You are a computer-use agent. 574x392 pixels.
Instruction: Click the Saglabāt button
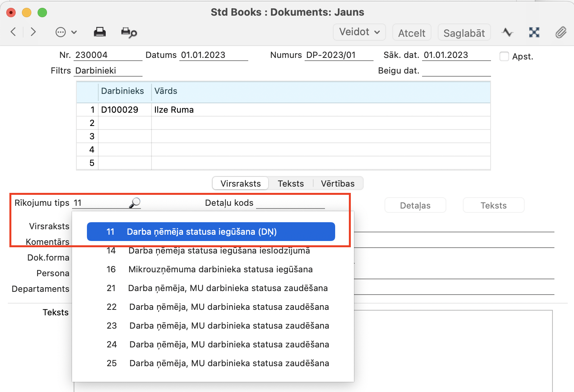(464, 33)
